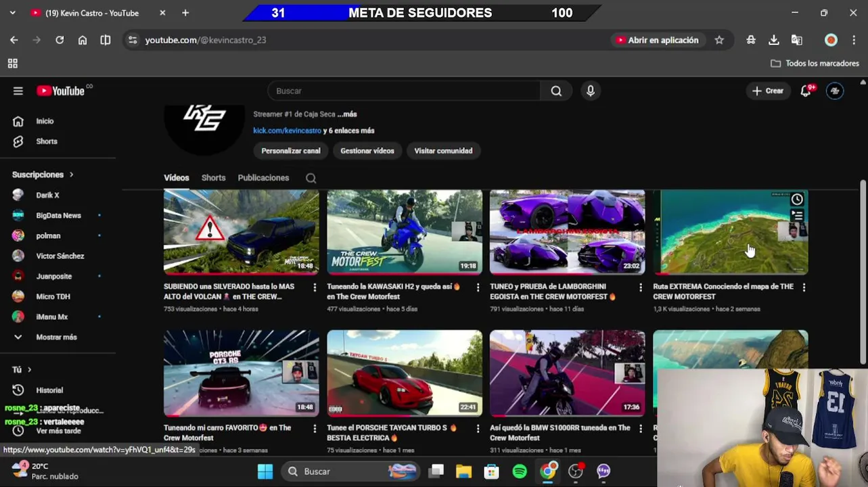868x487 pixels.
Task: Expand the Tú section
Action: [22, 369]
